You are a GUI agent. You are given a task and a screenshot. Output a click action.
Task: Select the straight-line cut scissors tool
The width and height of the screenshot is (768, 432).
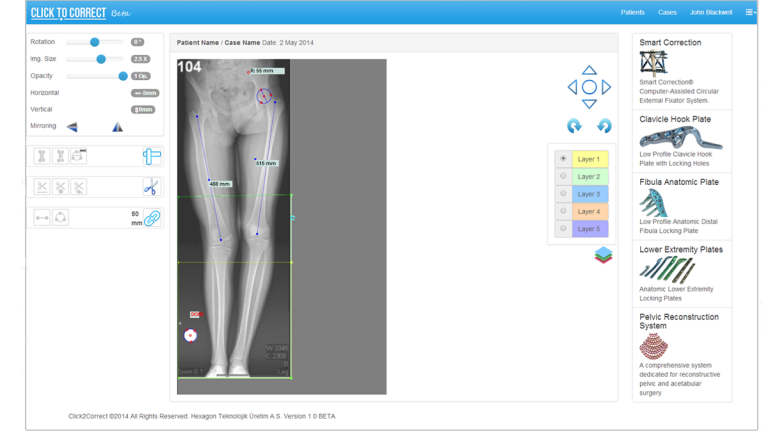[x=42, y=187]
